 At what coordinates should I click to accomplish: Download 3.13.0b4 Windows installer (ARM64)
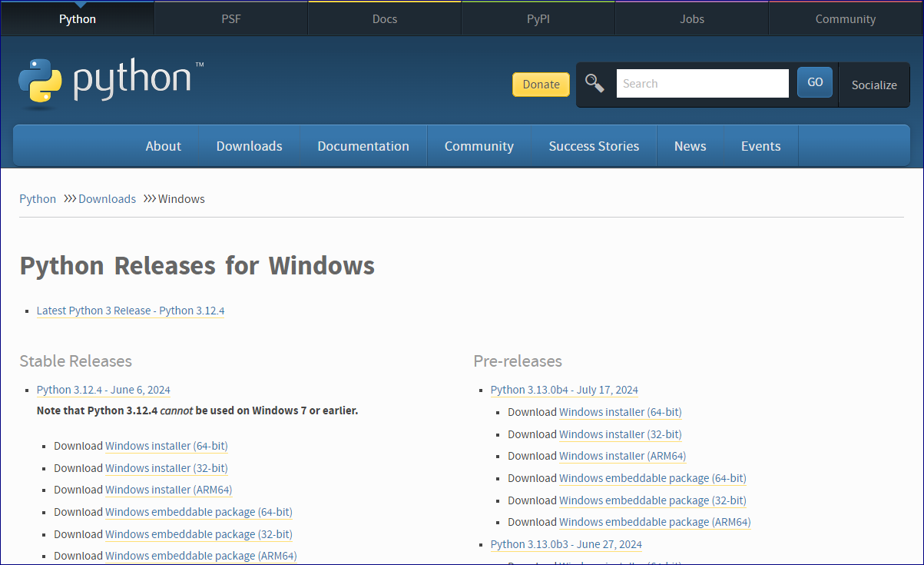click(623, 456)
